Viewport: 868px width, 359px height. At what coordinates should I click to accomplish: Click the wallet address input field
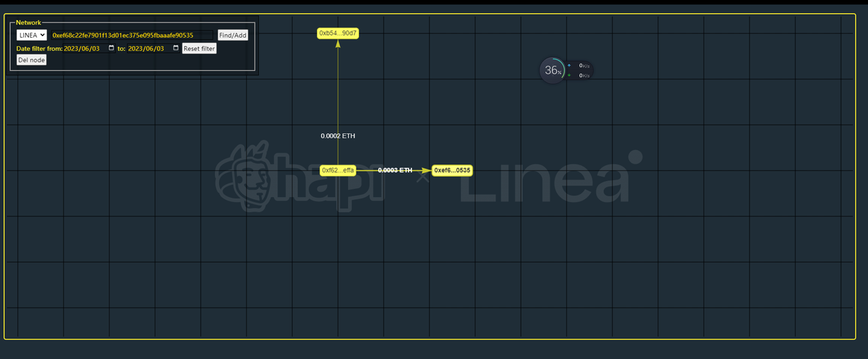tap(132, 35)
